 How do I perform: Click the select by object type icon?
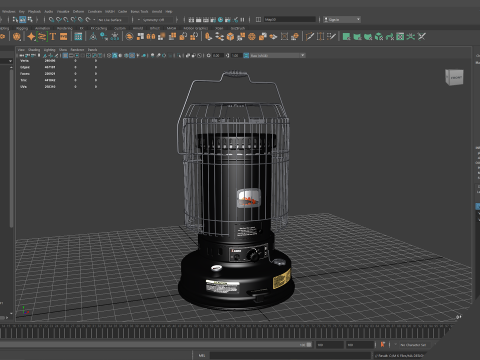pyautogui.click(x=30, y=20)
